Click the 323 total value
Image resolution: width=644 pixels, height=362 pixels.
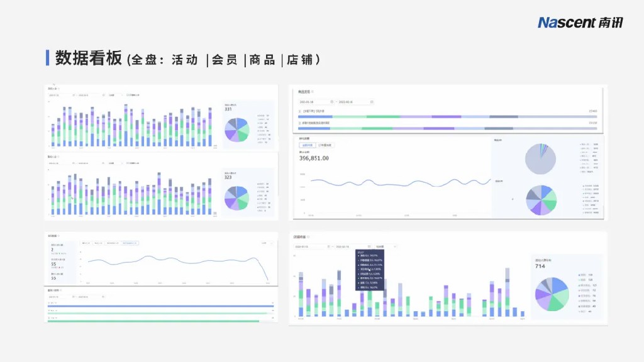point(228,177)
